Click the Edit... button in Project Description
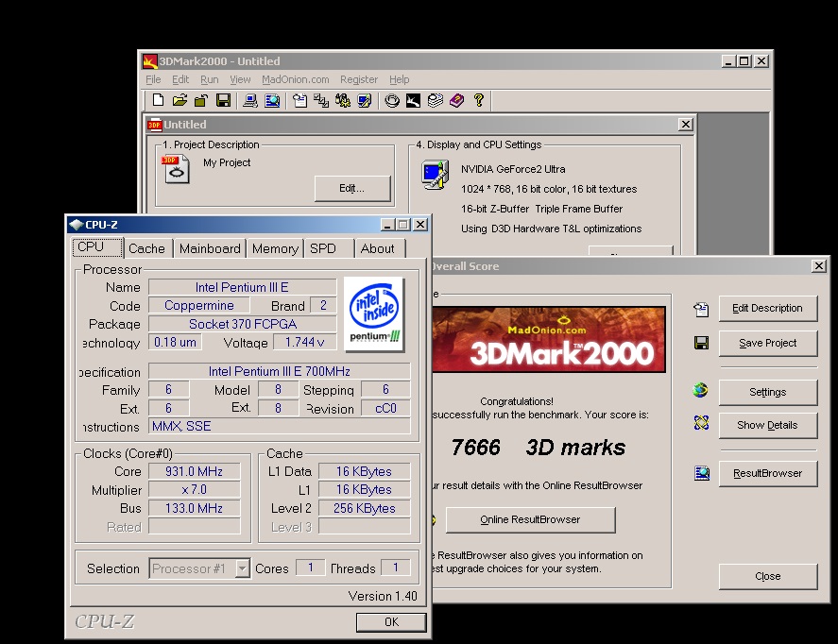The width and height of the screenshot is (838, 644). click(352, 189)
